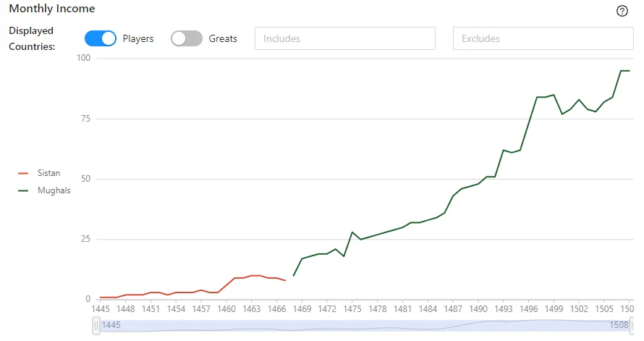Click the 1475 x-axis year label
This screenshot has width=644, height=341.
[x=352, y=309]
